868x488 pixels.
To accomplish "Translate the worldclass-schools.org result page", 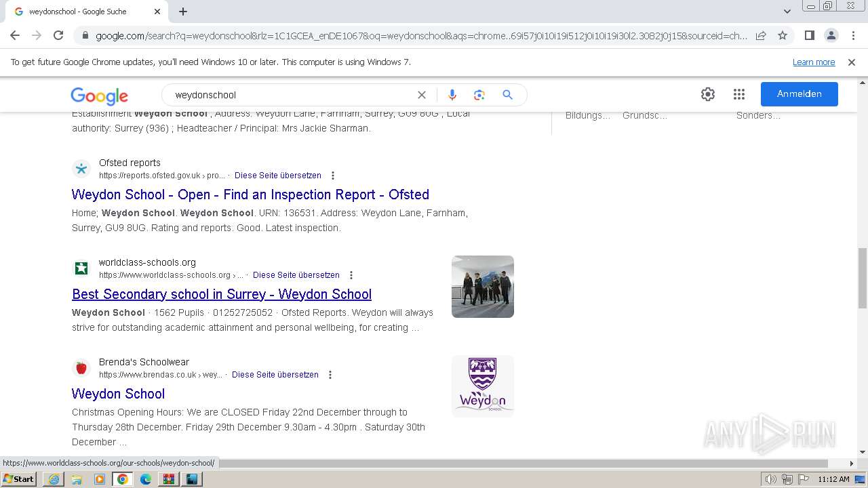I will [x=296, y=275].
